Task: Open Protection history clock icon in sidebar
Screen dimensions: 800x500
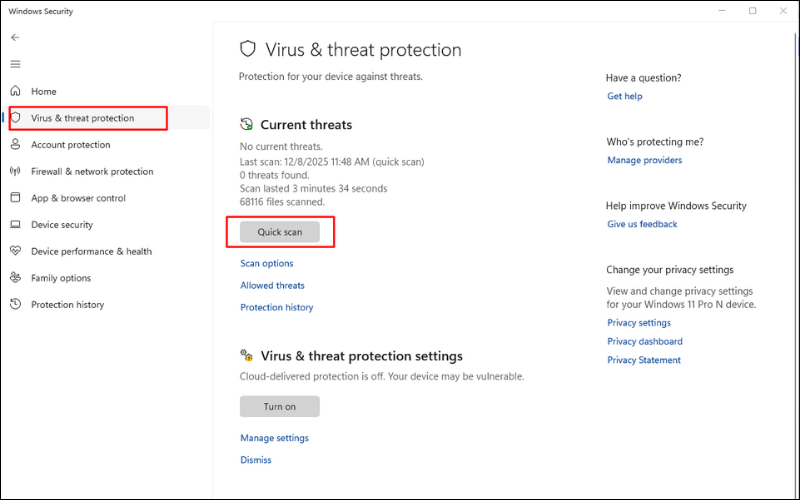Action: (x=16, y=305)
